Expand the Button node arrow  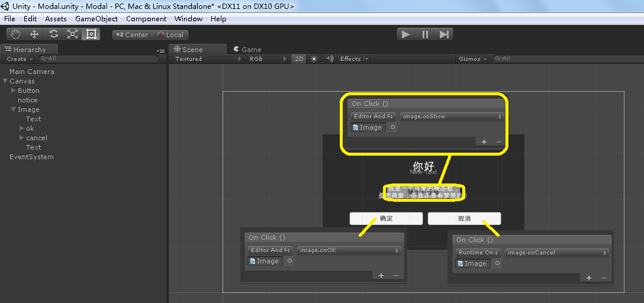point(13,91)
